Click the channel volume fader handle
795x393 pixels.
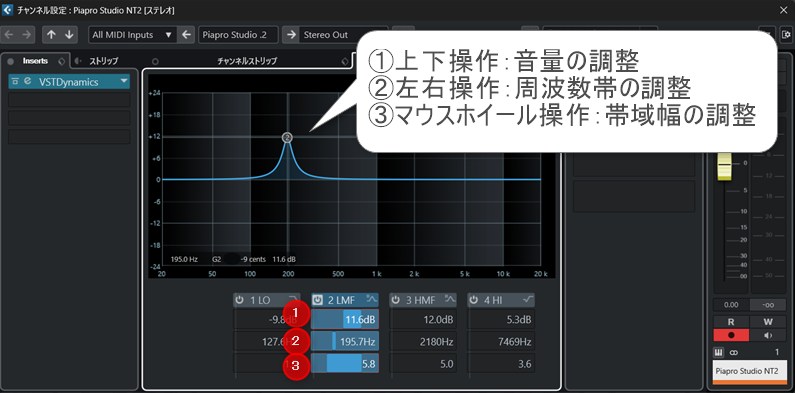point(724,167)
